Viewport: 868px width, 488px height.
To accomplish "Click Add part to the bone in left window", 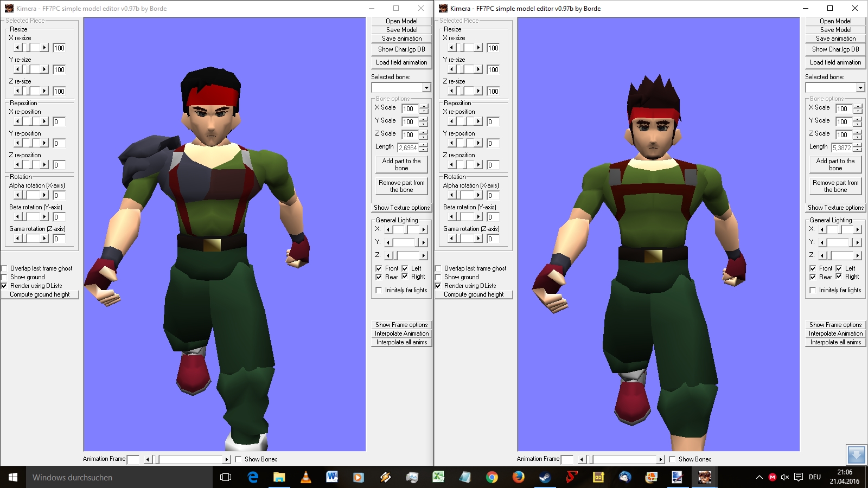I will [x=401, y=164].
